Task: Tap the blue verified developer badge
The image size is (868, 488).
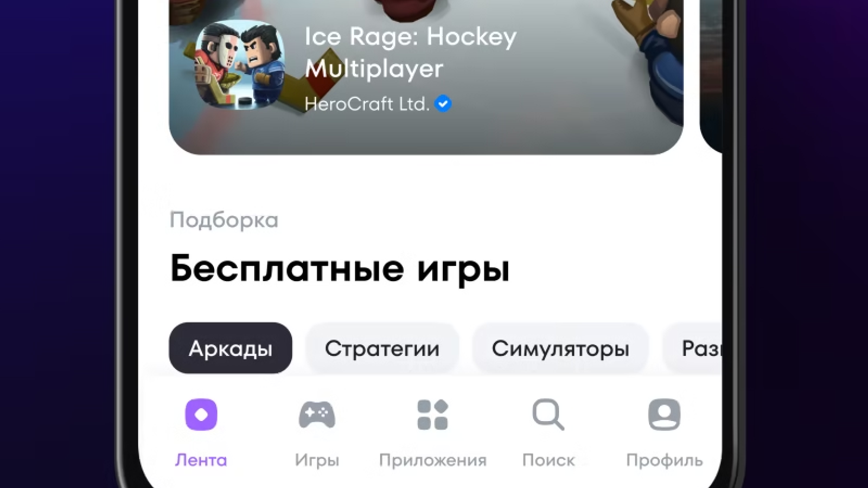Action: (x=443, y=104)
